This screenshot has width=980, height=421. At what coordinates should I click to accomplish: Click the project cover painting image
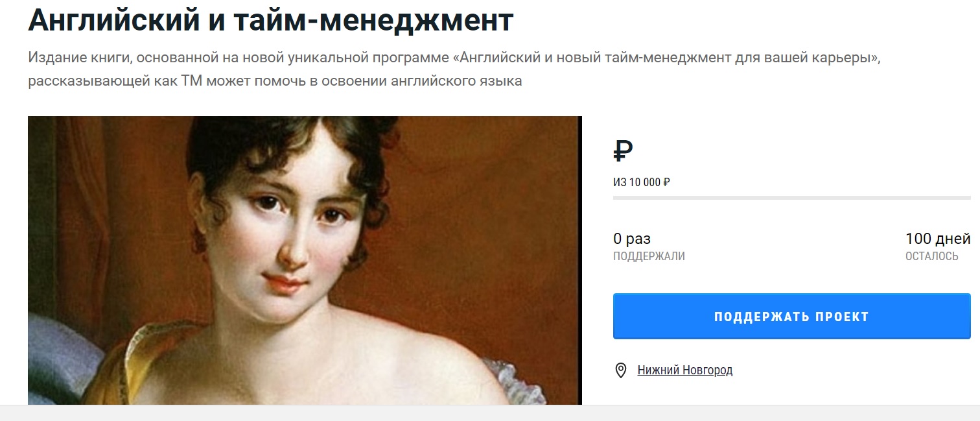pos(305,260)
